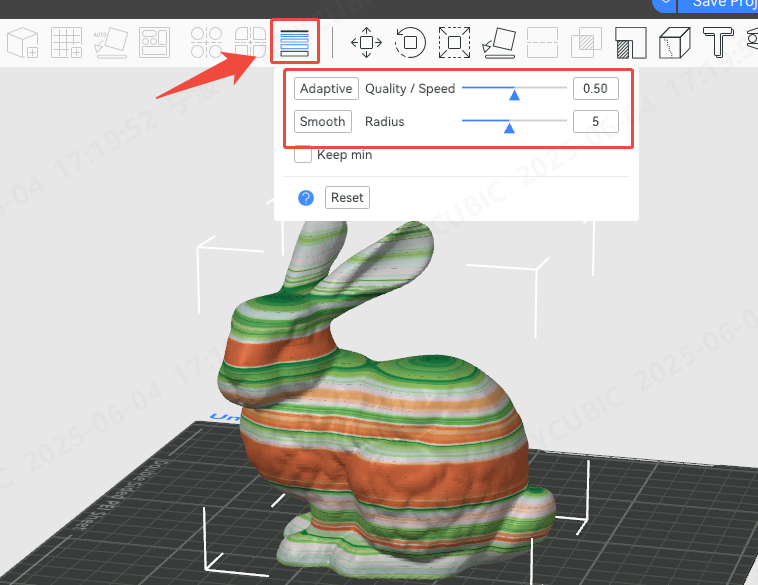The height and width of the screenshot is (585, 758).
Task: Click Save Project button
Action: pyautogui.click(x=718, y=5)
